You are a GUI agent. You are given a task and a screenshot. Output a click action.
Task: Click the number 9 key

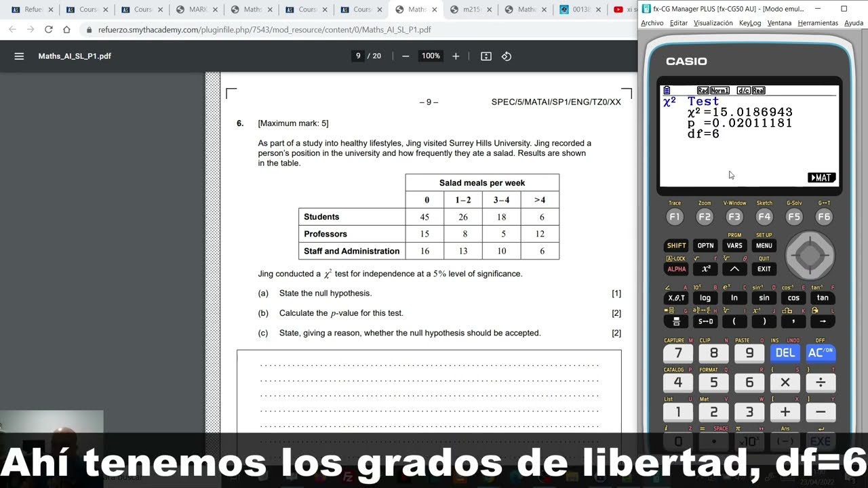click(749, 353)
